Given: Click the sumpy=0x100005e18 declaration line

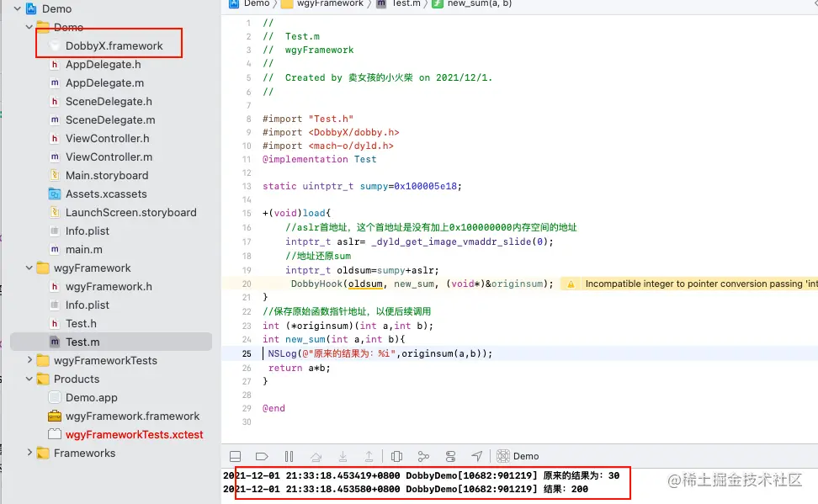Looking at the screenshot, I should (x=362, y=186).
